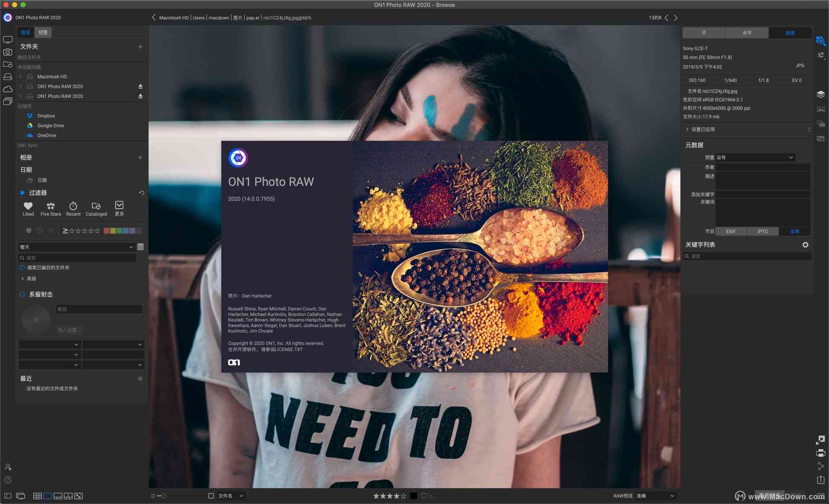Toggle the 调览 tab active state
Image resolution: width=829 pixels, height=504 pixels.
click(24, 32)
